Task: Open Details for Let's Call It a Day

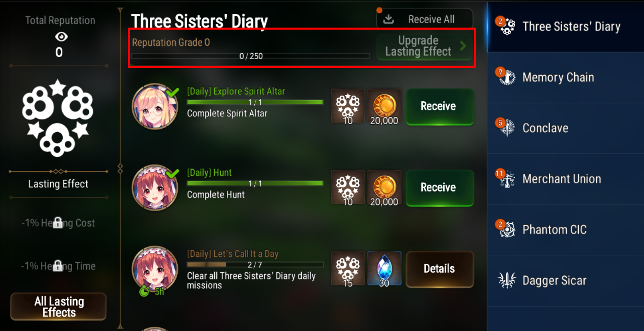Action: [440, 269]
